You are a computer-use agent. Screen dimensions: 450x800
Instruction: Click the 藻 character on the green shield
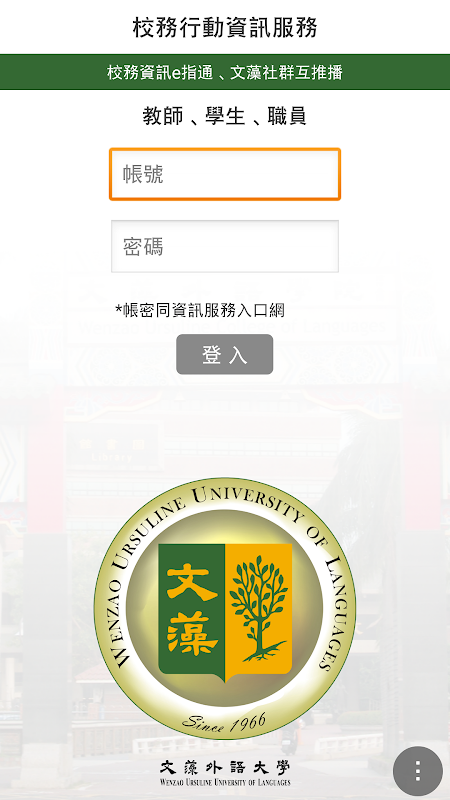pos(191,633)
